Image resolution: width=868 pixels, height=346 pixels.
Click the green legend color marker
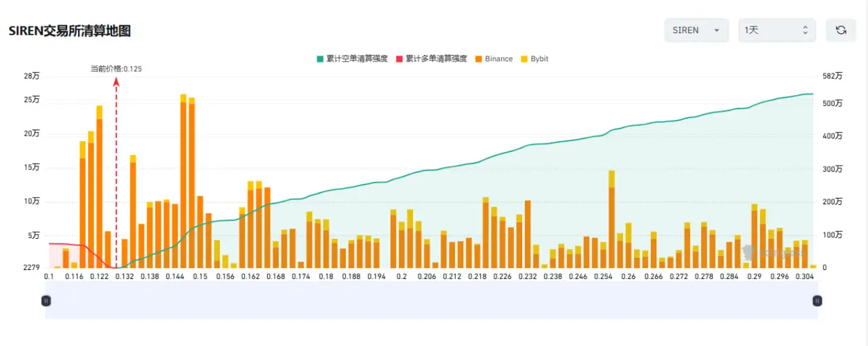(x=320, y=59)
